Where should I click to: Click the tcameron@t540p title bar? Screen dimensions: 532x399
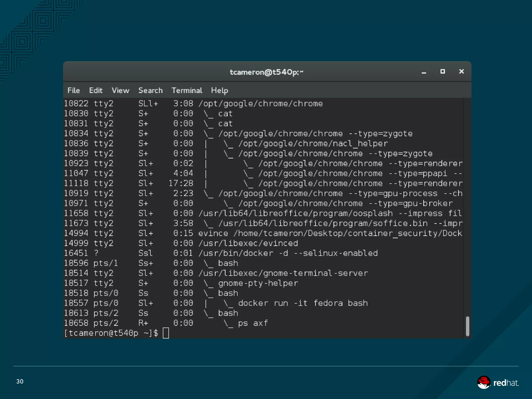267,72
